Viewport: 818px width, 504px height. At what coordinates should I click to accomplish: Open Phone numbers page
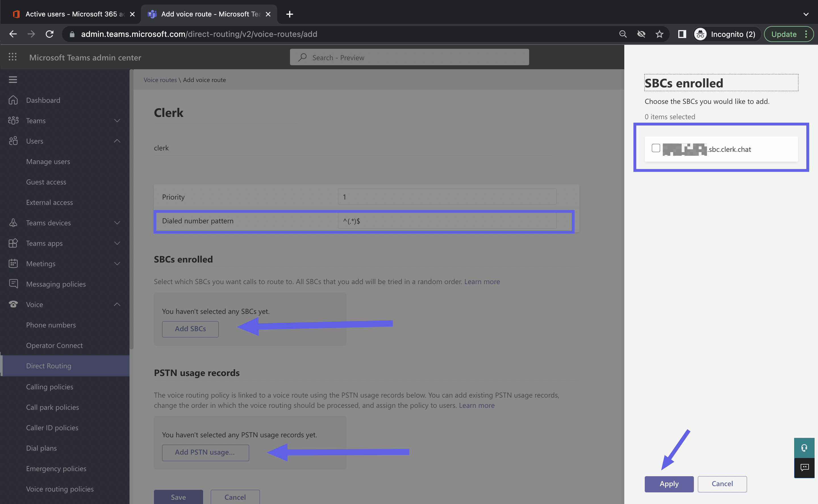pos(51,325)
